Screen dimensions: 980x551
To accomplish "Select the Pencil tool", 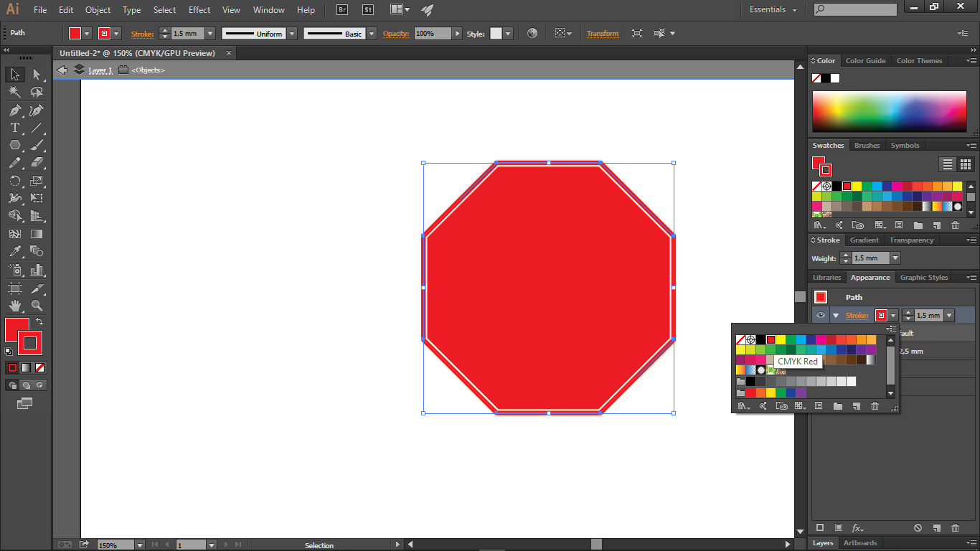I will (x=14, y=163).
